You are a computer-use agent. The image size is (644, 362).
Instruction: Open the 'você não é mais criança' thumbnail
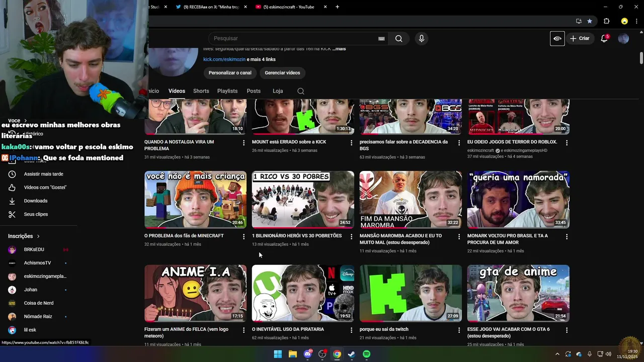pyautogui.click(x=195, y=200)
